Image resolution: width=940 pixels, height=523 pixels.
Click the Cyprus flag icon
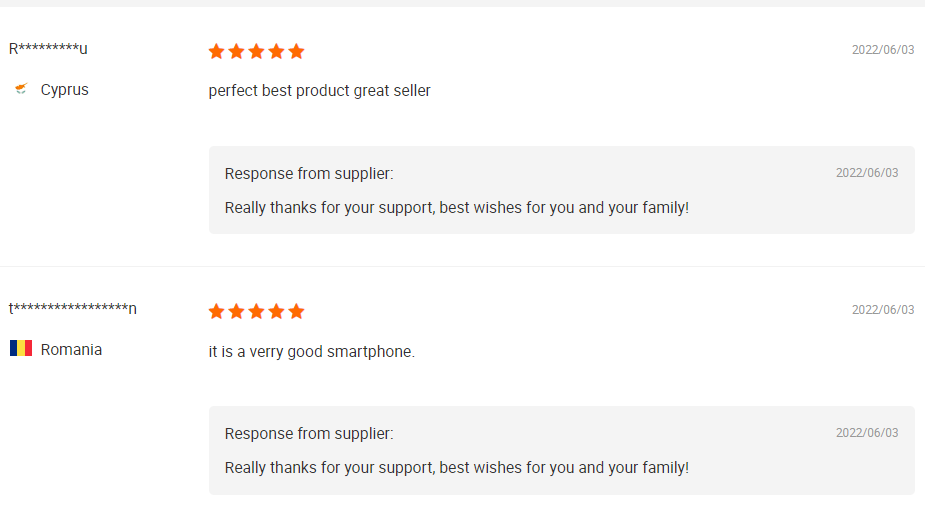coord(21,90)
